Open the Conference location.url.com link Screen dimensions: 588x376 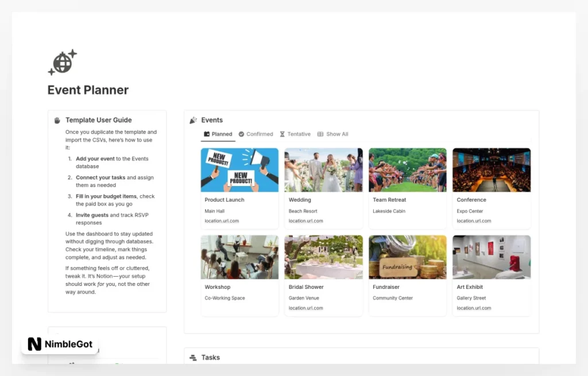click(474, 221)
